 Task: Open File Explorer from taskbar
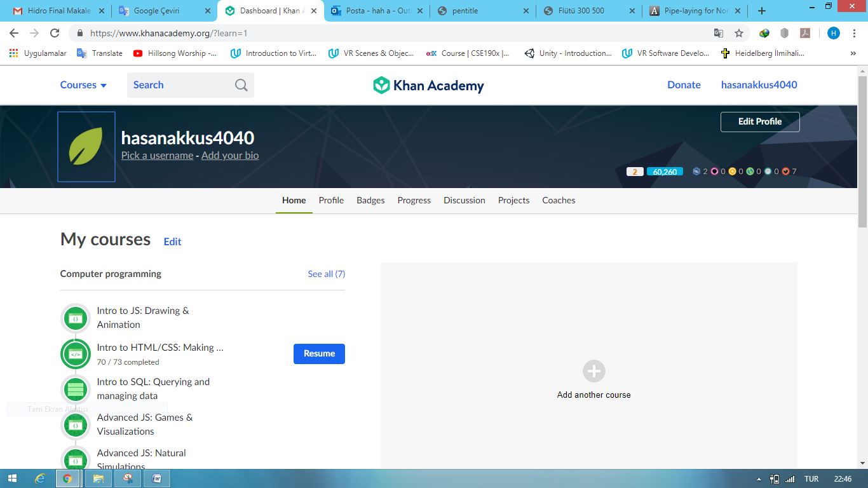[98, 478]
